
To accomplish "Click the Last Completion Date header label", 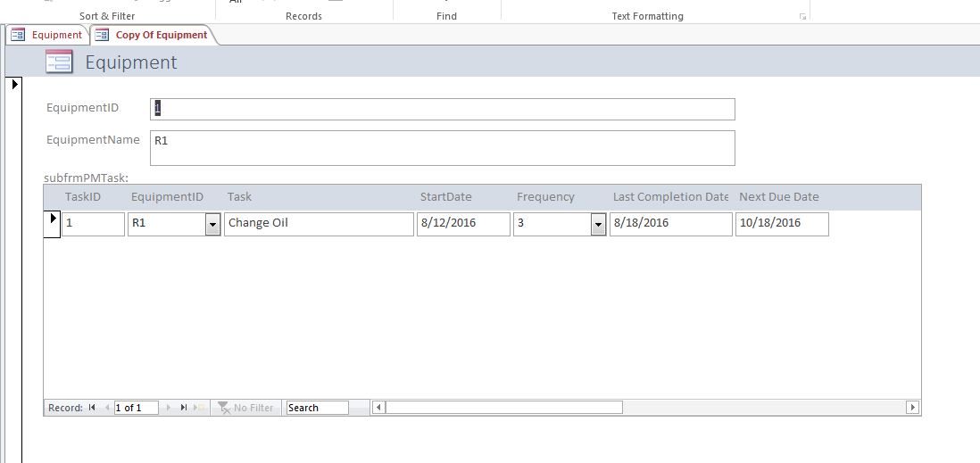I will (670, 197).
